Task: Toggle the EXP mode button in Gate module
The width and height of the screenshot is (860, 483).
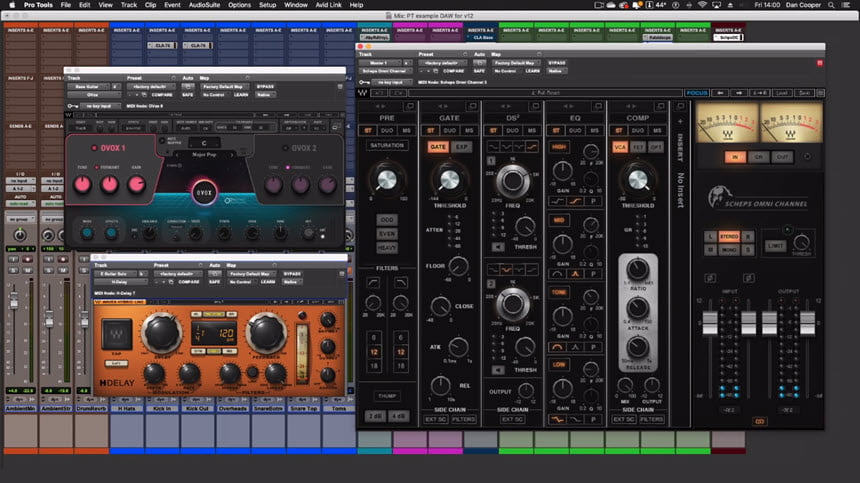Action: 461,147
